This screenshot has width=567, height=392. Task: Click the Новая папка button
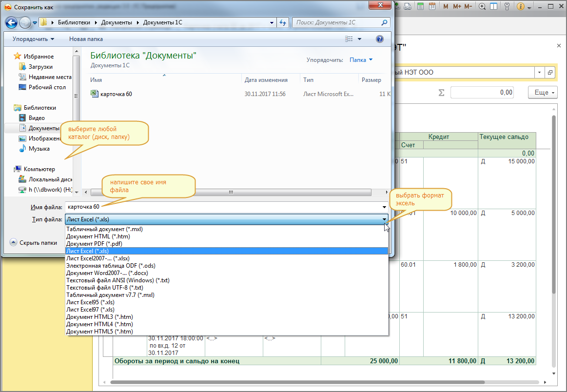pyautogui.click(x=86, y=39)
